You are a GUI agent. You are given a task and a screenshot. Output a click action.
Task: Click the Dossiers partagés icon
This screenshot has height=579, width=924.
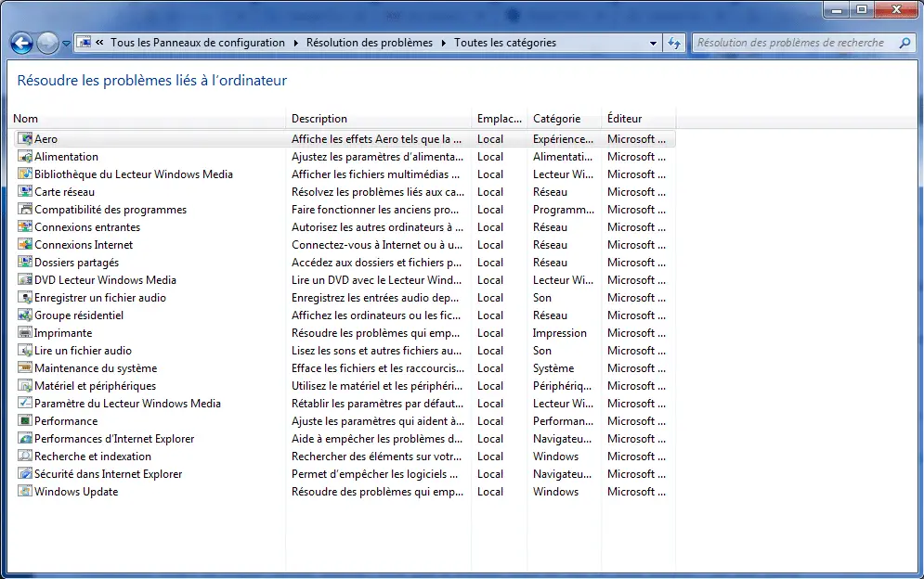tap(25, 263)
